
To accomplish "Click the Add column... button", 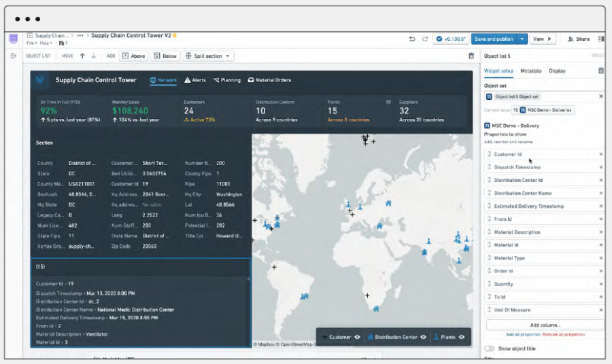I will (x=545, y=325).
